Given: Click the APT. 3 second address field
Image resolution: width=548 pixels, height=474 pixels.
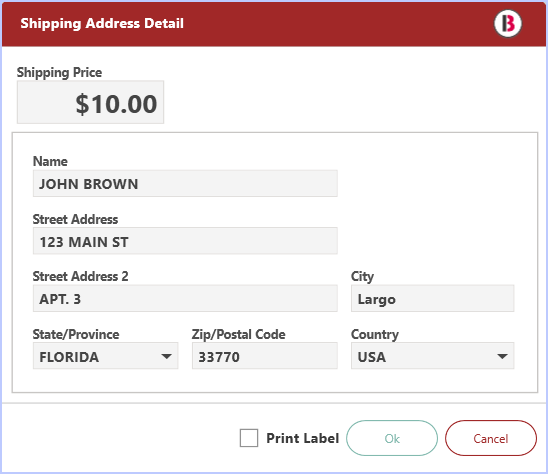Looking at the screenshot, I should point(185,298).
